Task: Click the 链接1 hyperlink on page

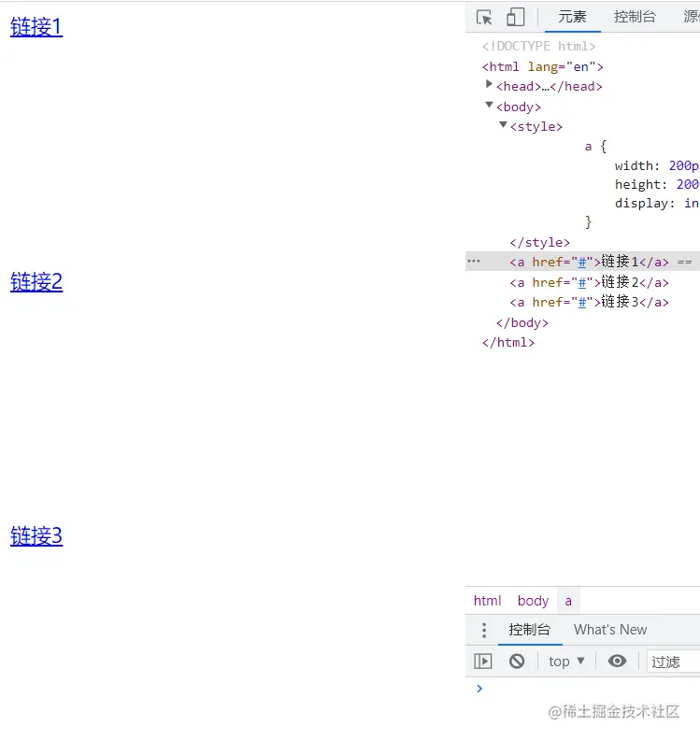Action: (x=36, y=27)
